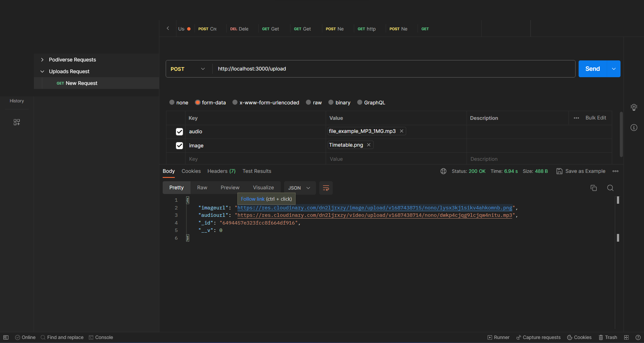Open the Trash

pyautogui.click(x=608, y=337)
